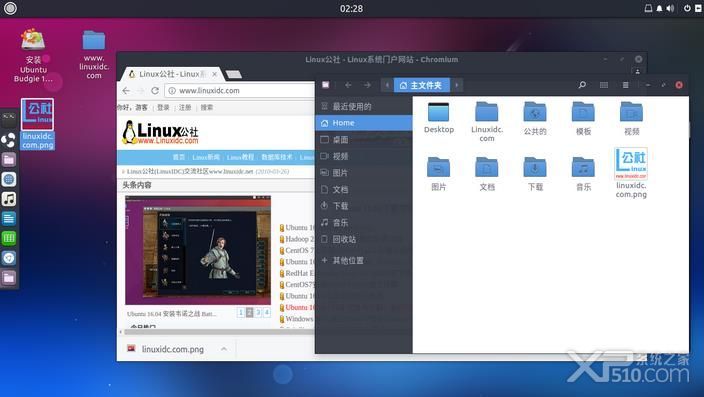Launch the spreadsheet app from dock
The height and width of the screenshot is (397, 704).
tap(9, 238)
